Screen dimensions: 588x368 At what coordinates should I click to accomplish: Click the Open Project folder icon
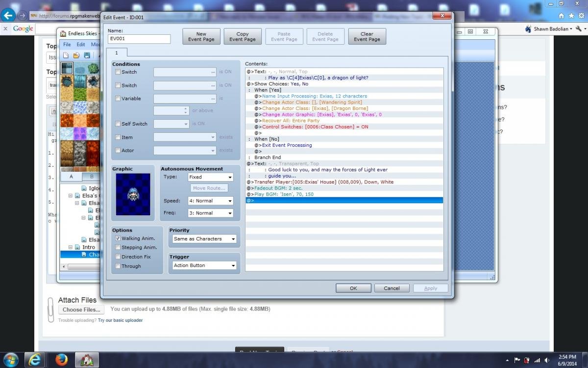76,55
